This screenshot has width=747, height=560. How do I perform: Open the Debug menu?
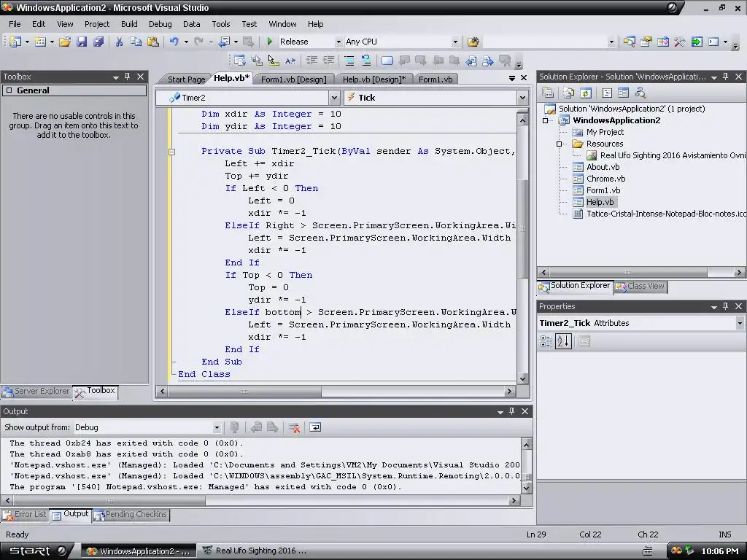[160, 24]
